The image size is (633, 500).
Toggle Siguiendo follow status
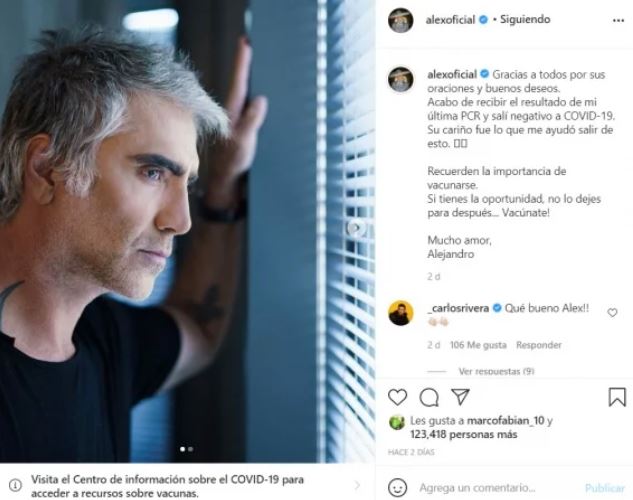tap(525, 19)
